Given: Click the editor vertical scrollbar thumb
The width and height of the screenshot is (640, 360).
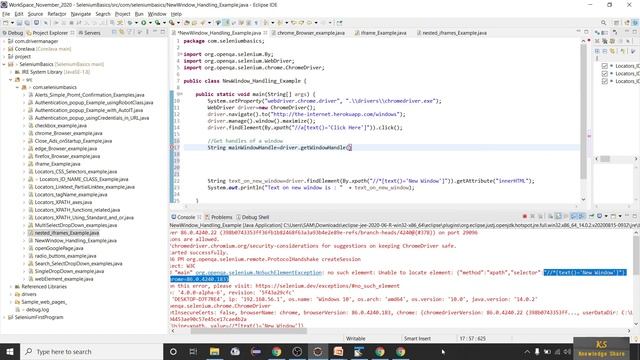Looking at the screenshot, I should click(583, 110).
